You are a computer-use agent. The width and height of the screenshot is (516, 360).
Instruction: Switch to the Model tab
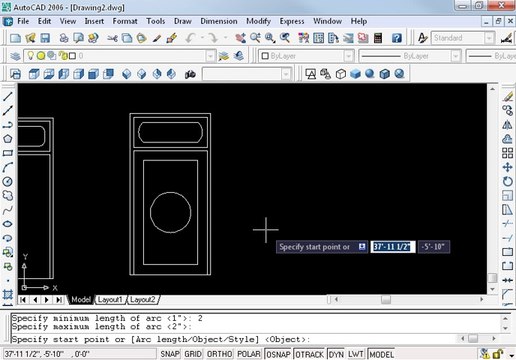click(81, 300)
